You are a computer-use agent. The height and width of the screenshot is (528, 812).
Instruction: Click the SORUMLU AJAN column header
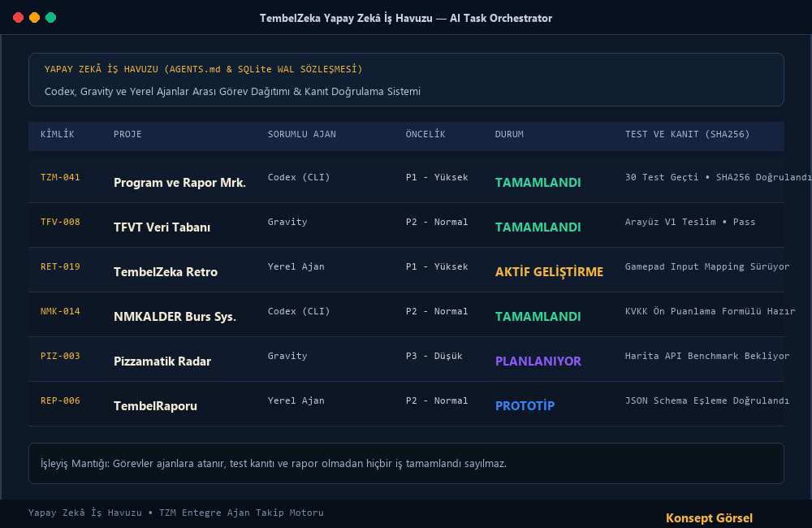(x=302, y=134)
